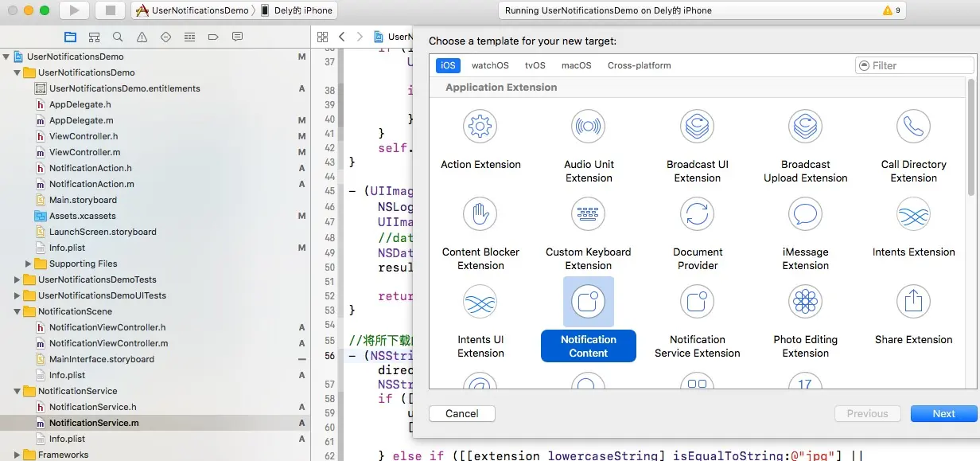Open LaunchScreen.storyboard file
The width and height of the screenshot is (980, 461).
pyautogui.click(x=103, y=232)
